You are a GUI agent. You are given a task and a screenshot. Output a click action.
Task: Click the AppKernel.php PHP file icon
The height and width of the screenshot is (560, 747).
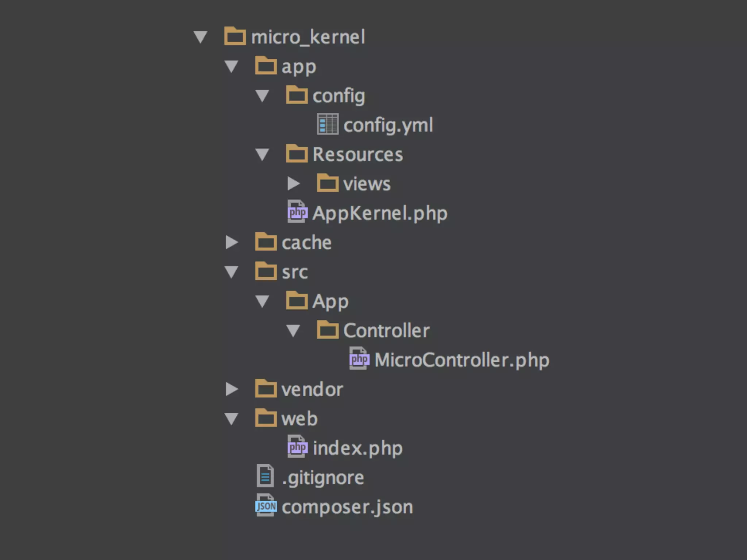tap(297, 211)
